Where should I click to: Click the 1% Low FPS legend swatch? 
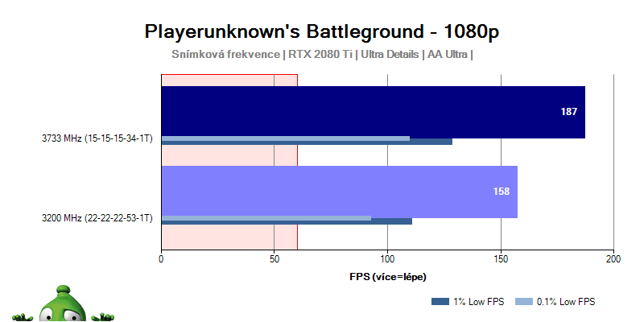[x=440, y=302]
